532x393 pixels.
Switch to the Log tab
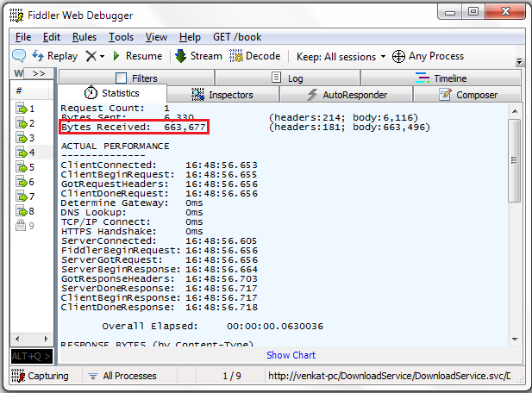[287, 78]
